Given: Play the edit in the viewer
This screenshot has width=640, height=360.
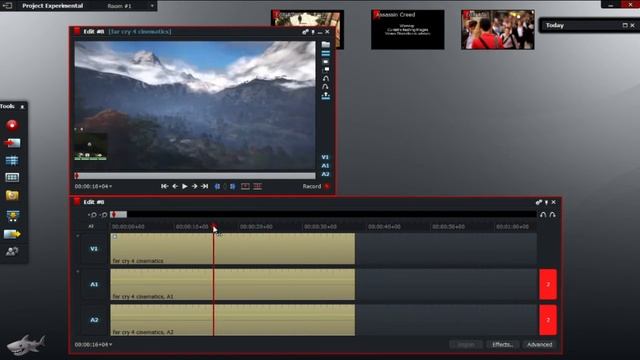Looking at the screenshot, I should point(185,186).
